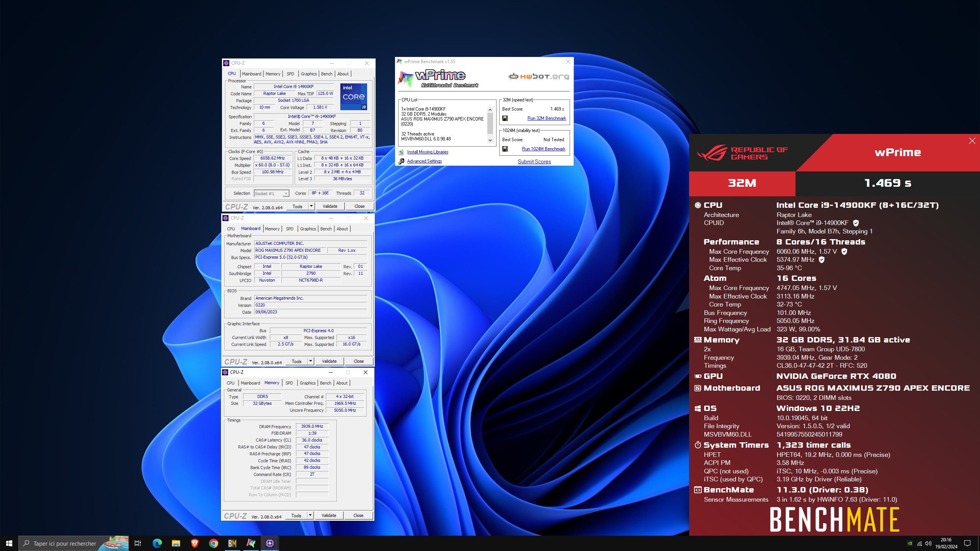Click the Core Voltage value 1.581 V

(x=320, y=108)
